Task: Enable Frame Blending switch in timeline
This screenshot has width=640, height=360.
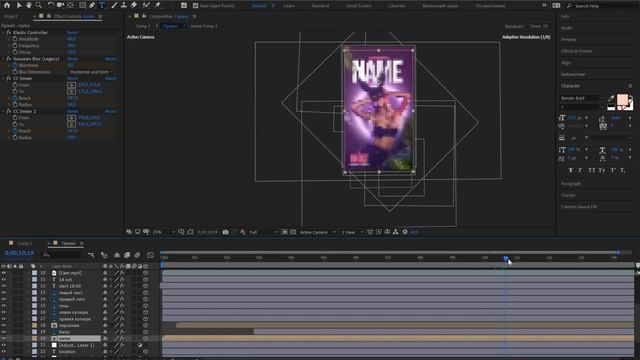Action: click(x=127, y=255)
